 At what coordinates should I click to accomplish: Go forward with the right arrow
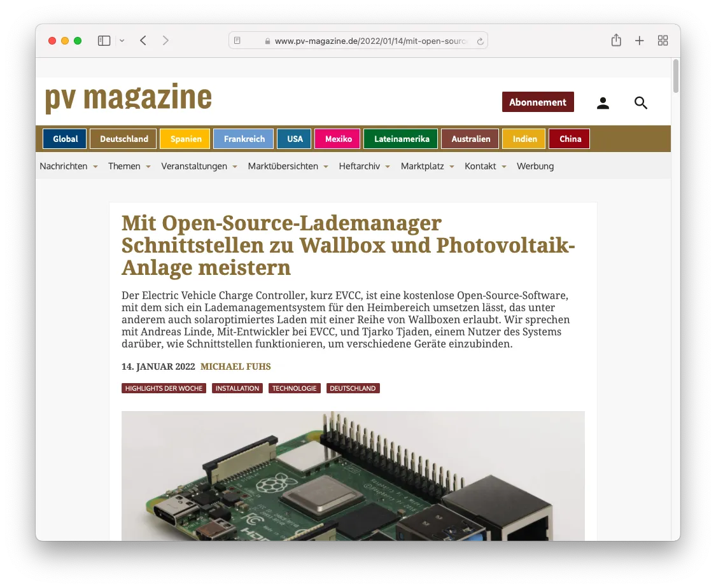click(165, 41)
